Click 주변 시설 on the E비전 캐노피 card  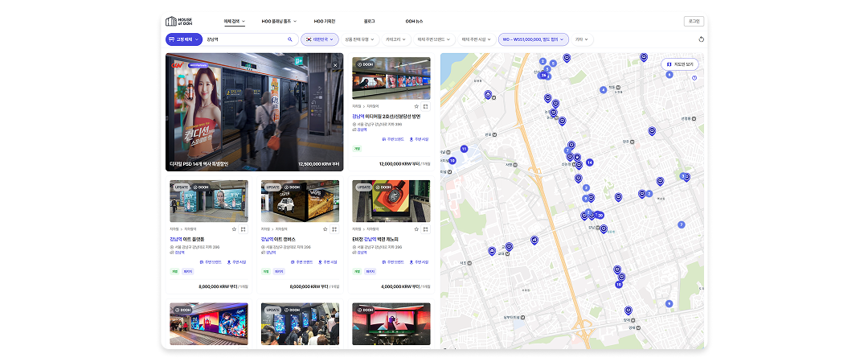[x=419, y=261]
